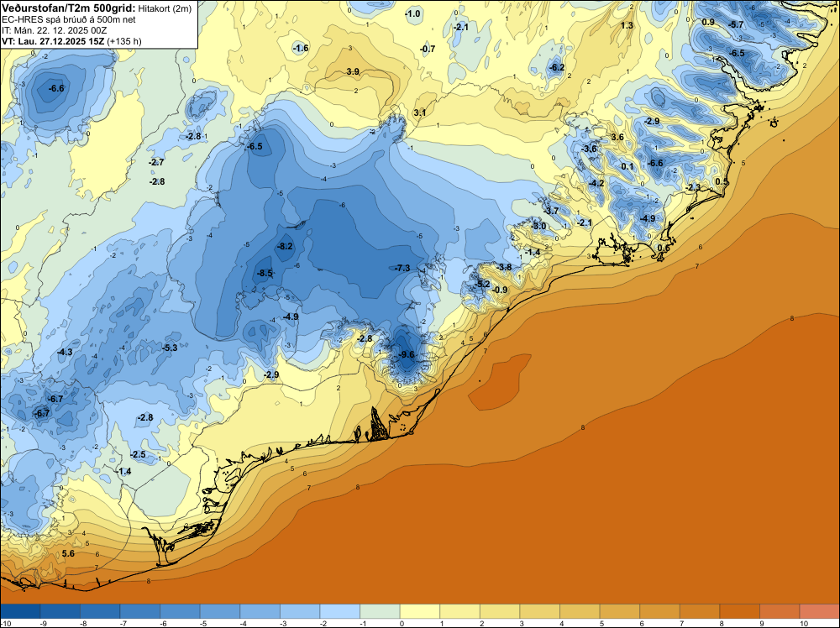The height and width of the screenshot is (628, 840).
Task: Click the 3.6 temperature label
Action: pyautogui.click(x=617, y=137)
